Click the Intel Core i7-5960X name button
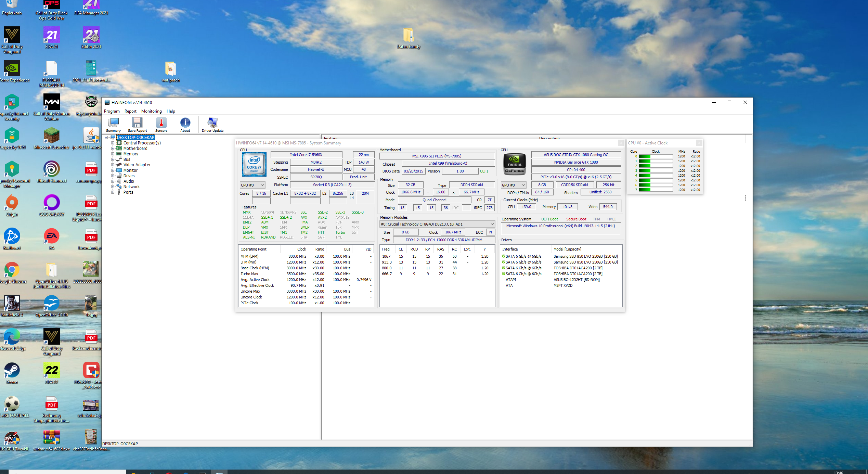Image resolution: width=868 pixels, height=474 pixels. coord(306,155)
